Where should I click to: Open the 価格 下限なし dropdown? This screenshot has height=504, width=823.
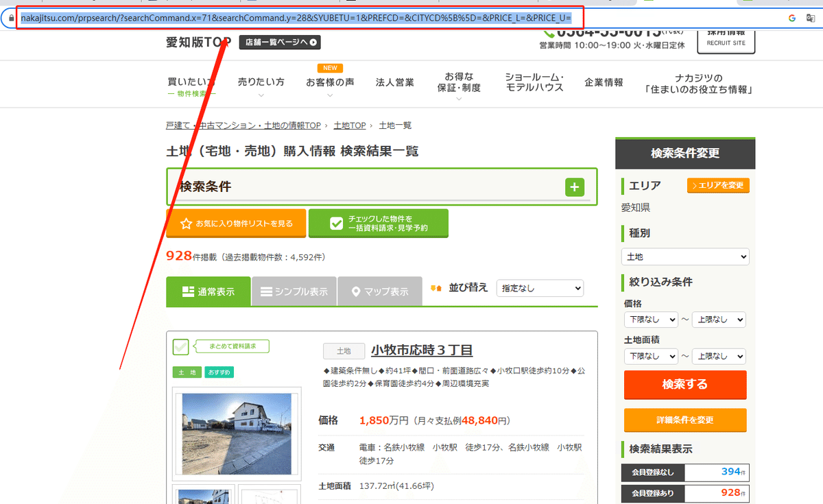pos(649,320)
